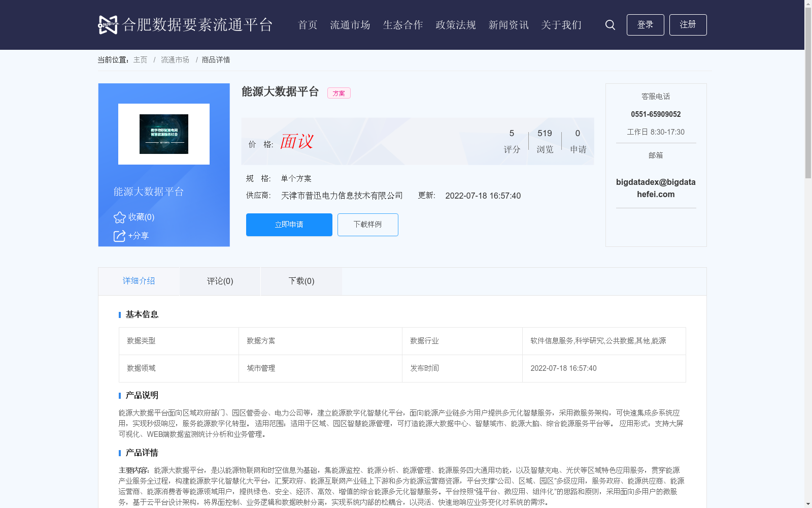Go to 生态合作 in navigation
The image size is (812, 508).
click(403, 25)
